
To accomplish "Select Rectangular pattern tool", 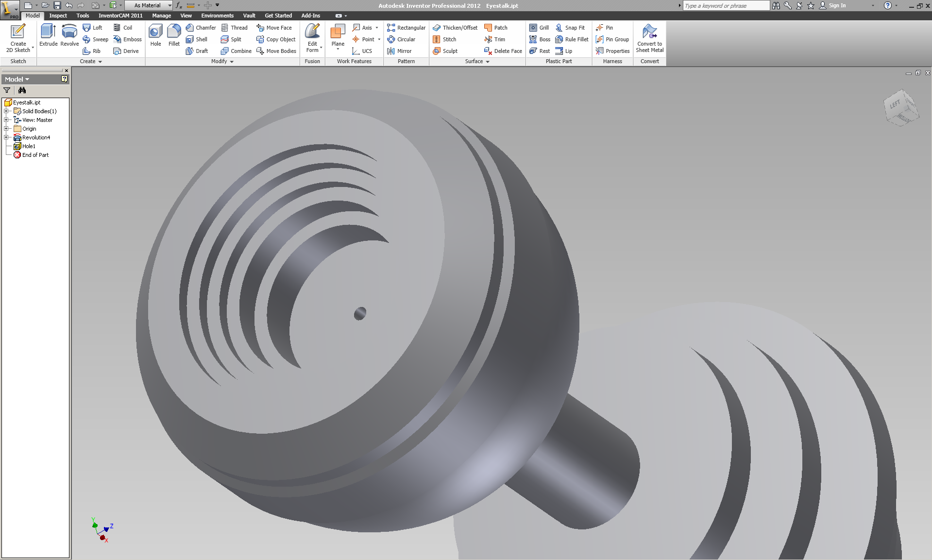I will coord(406,28).
